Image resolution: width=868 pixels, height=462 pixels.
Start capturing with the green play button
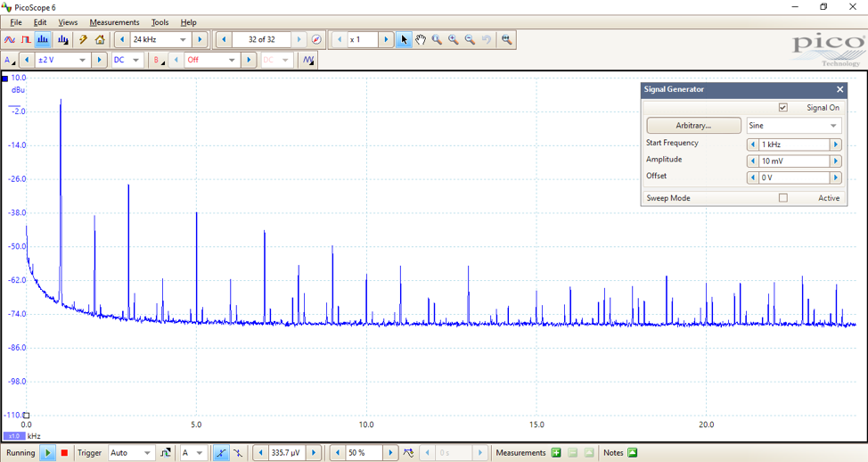[x=48, y=452]
